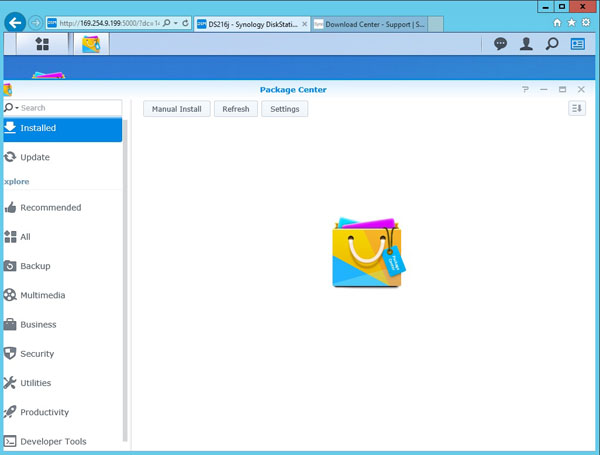Open the DSM widgets panel icon
600x455 pixels.
(577, 44)
